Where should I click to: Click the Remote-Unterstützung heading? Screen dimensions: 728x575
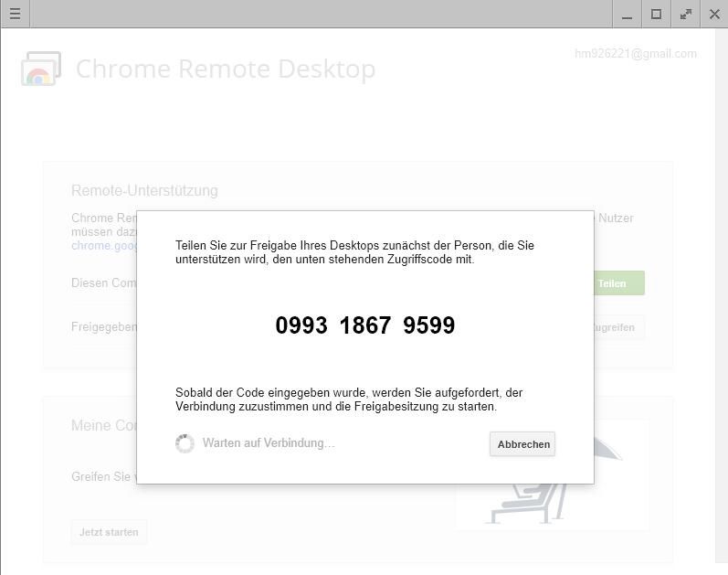(144, 190)
